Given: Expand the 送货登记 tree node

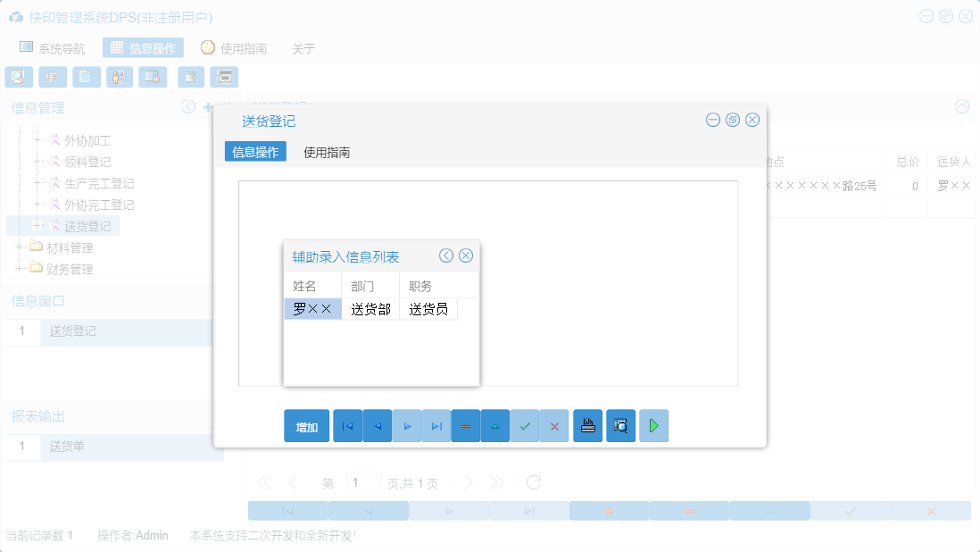Looking at the screenshot, I should click(x=37, y=226).
